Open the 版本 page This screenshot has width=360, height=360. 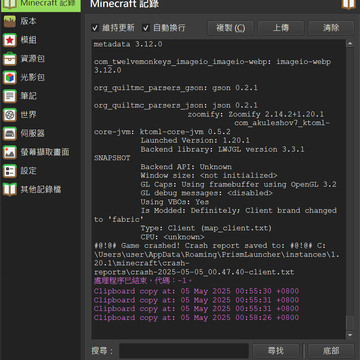[40, 21]
